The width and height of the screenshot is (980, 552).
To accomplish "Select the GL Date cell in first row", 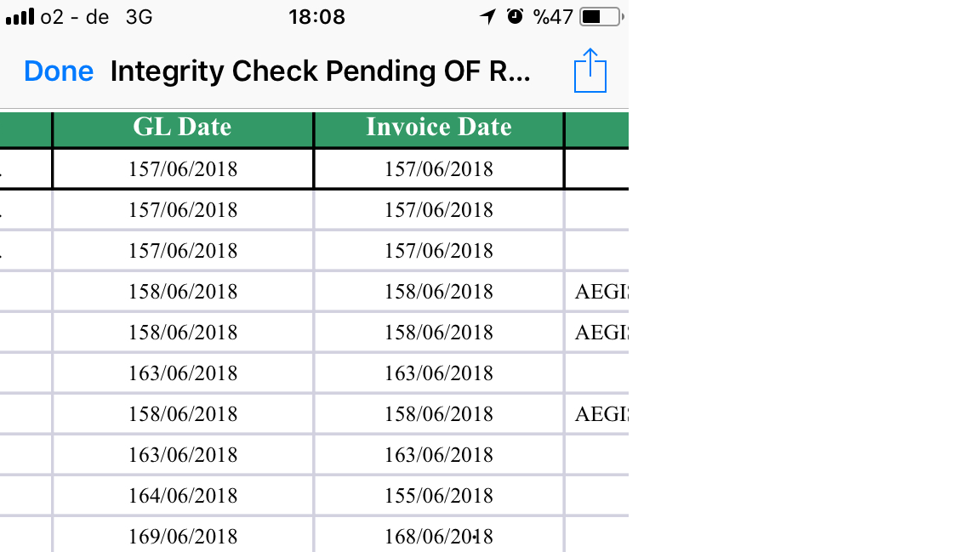I will tap(182, 168).
